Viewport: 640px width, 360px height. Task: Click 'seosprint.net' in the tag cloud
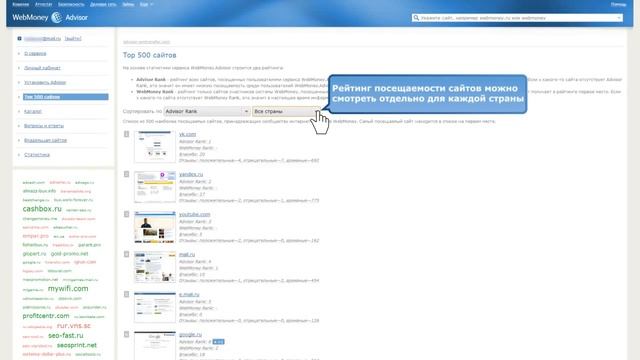tap(77, 345)
